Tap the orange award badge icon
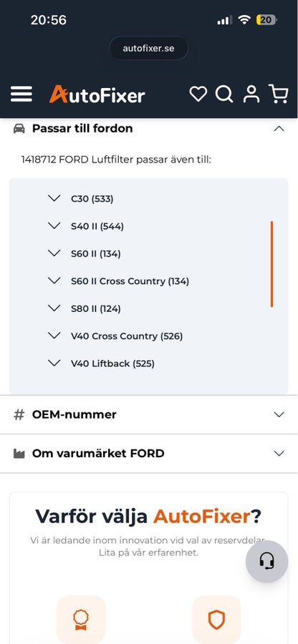Screen dimensions: 298x644 81,620
